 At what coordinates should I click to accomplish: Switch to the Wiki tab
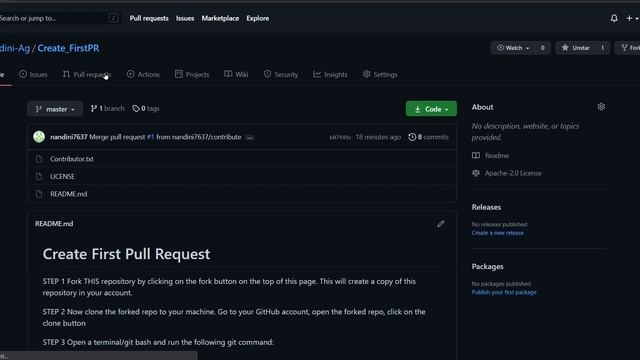point(236,74)
